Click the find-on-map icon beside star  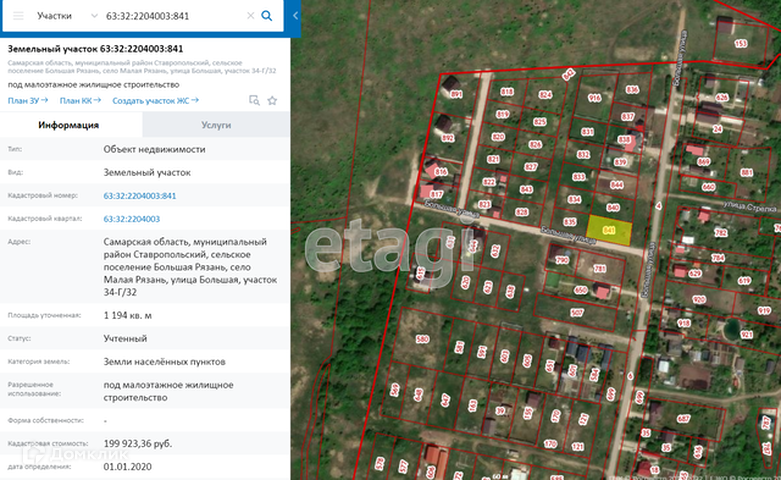click(254, 101)
